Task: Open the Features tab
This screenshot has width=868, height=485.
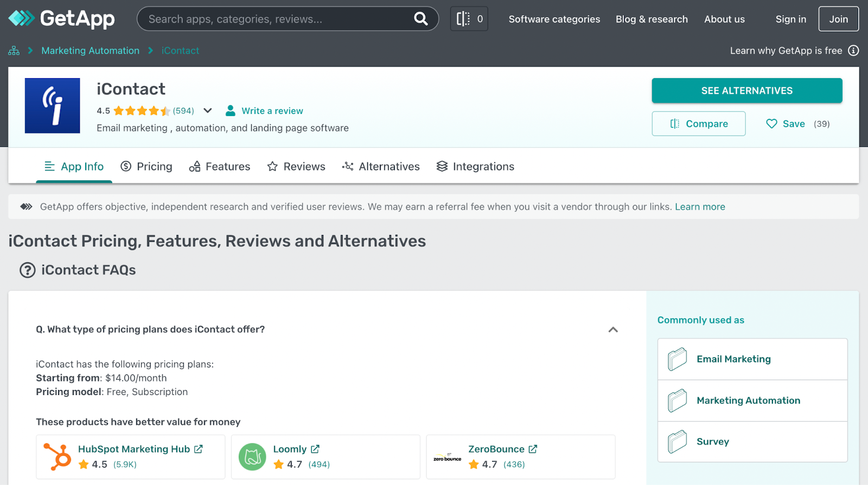Action: pos(220,167)
